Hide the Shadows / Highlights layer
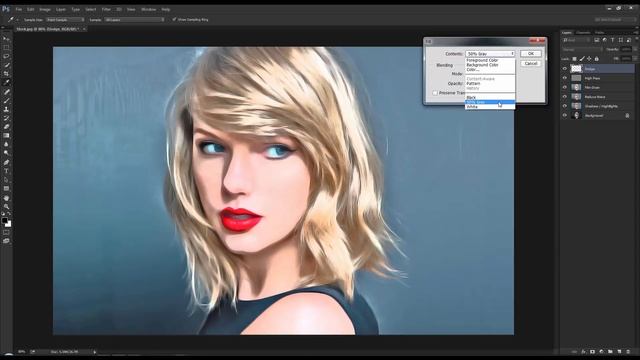640x360 pixels. tap(565, 106)
